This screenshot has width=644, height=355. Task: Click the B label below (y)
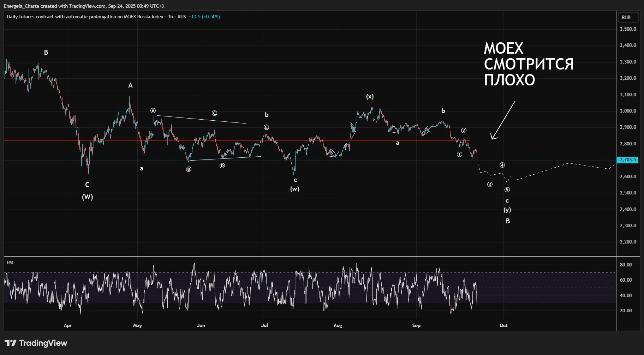pyautogui.click(x=508, y=221)
